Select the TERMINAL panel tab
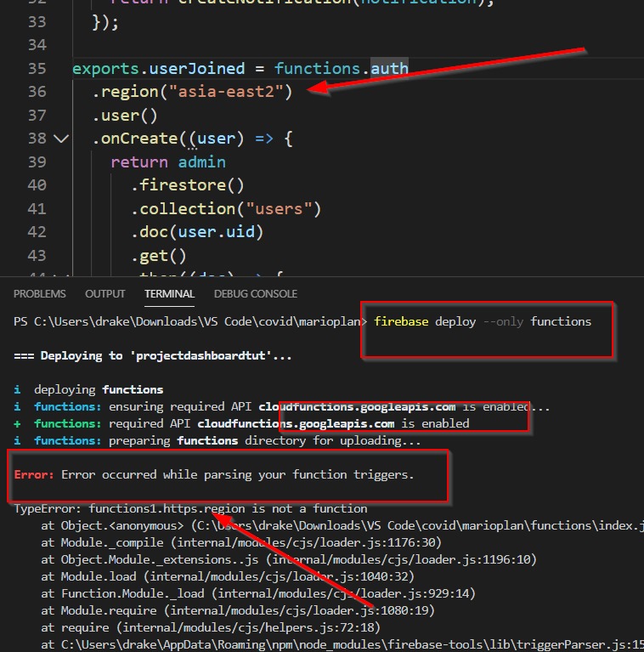Viewport: 644px width, 652px height. pyautogui.click(x=169, y=294)
